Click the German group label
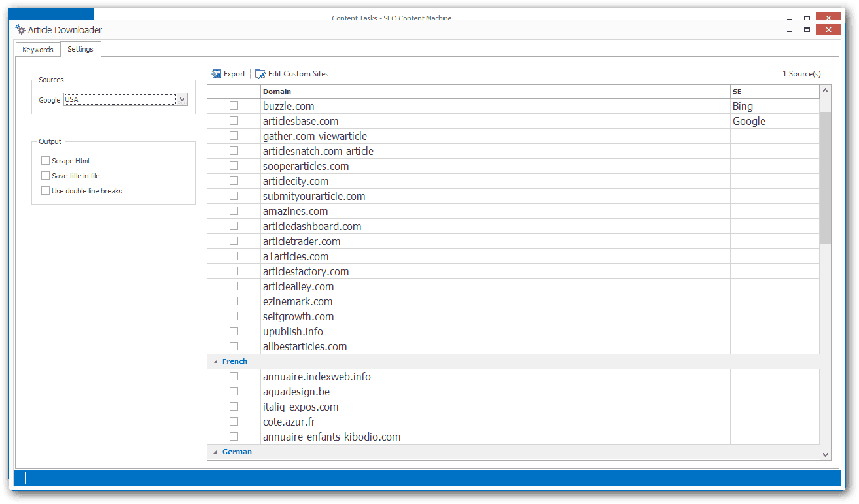Screen dimensions: 859x504 (237, 452)
